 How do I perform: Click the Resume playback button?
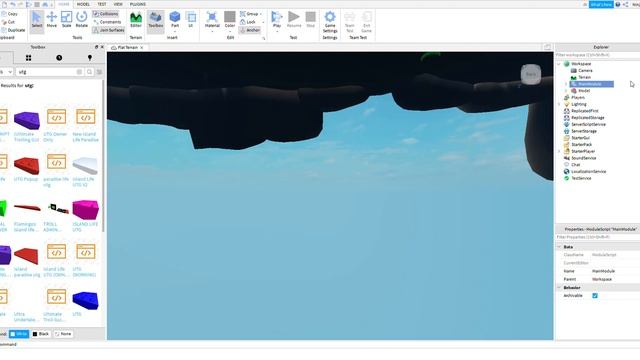click(294, 20)
